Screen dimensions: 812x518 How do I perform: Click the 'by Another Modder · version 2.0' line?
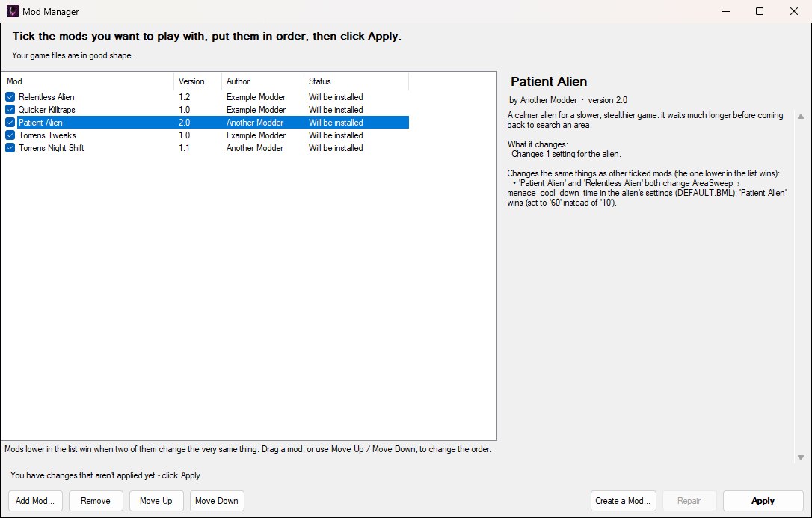point(568,100)
